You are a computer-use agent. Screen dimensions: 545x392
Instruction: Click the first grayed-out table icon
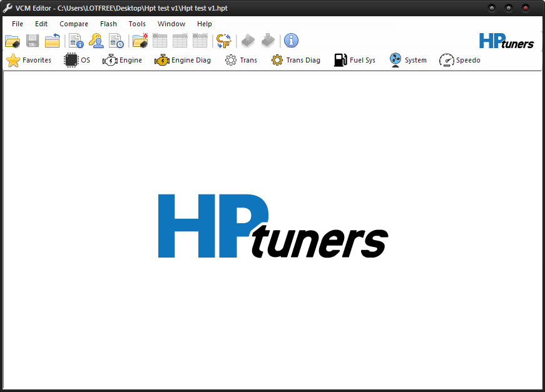tap(160, 41)
